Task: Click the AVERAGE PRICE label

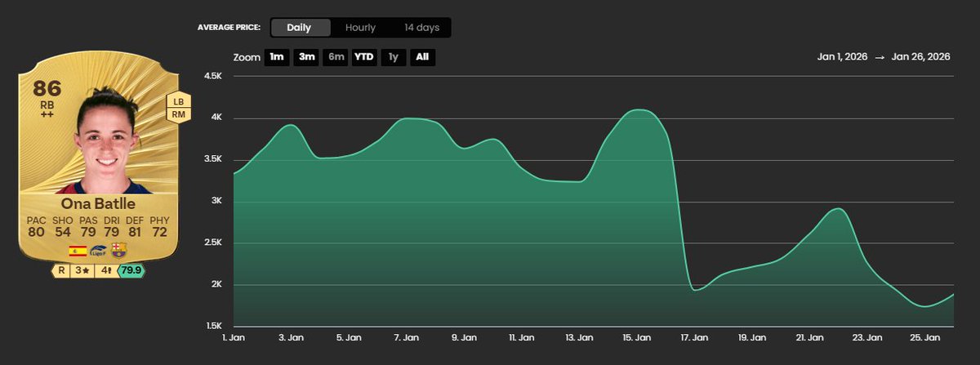Action: pos(229,28)
